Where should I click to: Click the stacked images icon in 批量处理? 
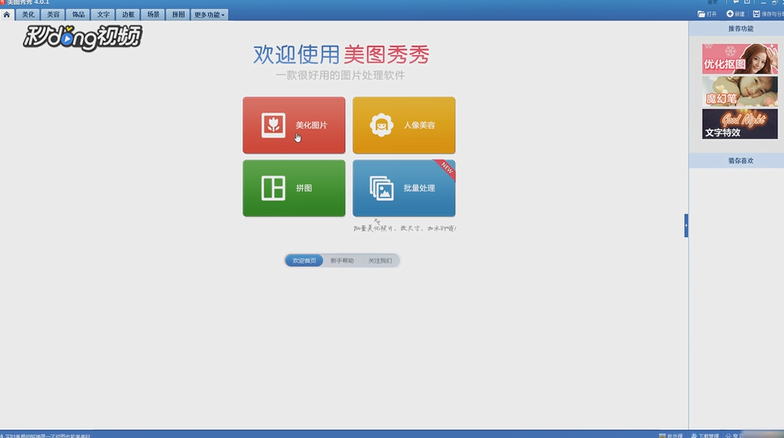(x=382, y=188)
